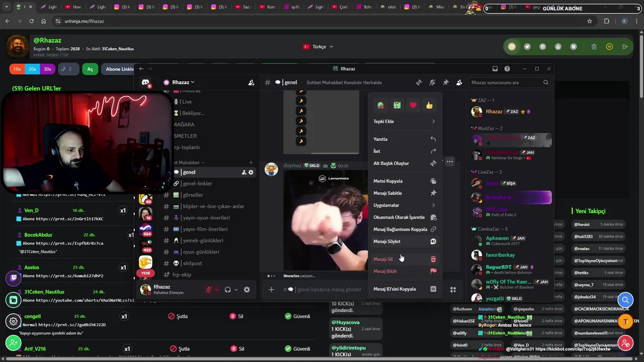Choose Mesaj Bağlantısını Kopyala entry
Viewport: 644px width, 362px height.
coord(405,229)
